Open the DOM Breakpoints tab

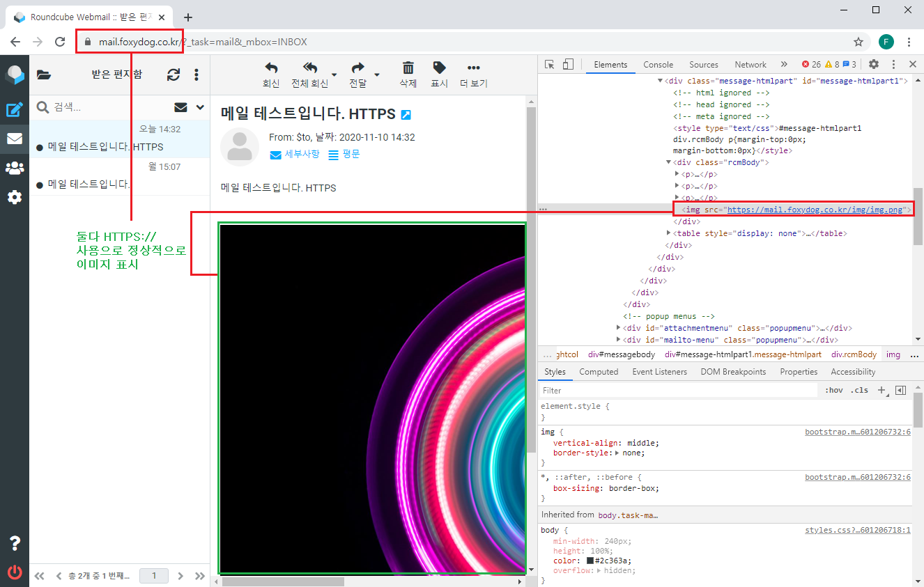tap(733, 372)
